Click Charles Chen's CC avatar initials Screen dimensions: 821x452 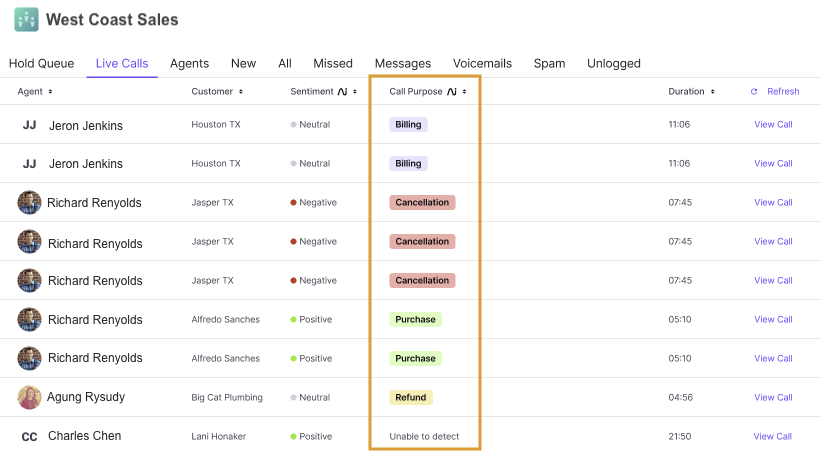click(29, 437)
